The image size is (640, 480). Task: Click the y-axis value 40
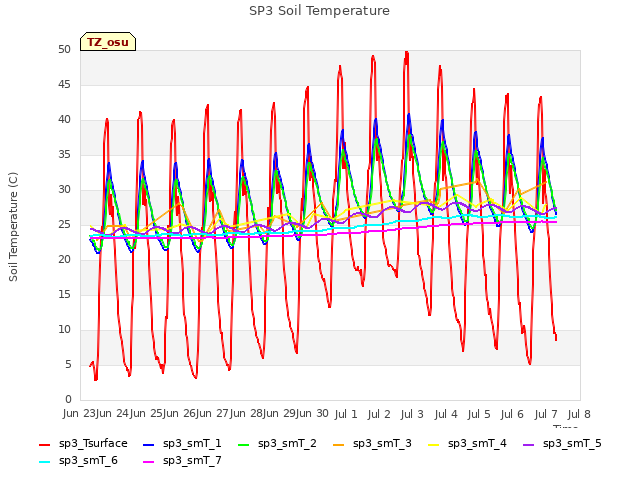tap(64, 120)
